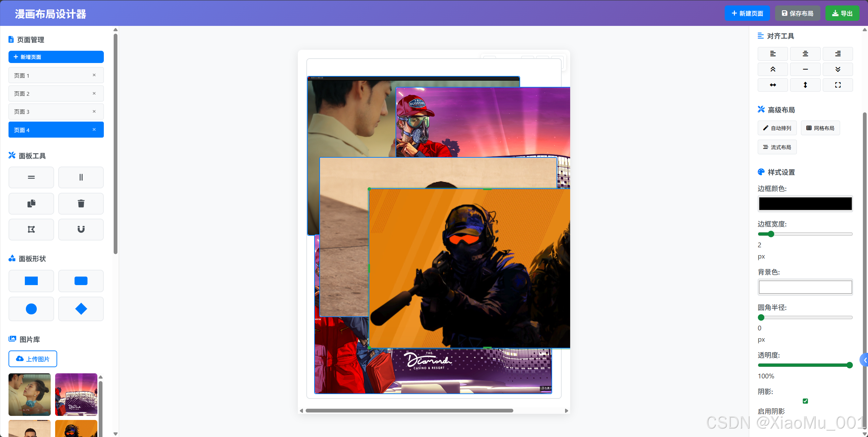Click the align middle dash icon
868x437 pixels.
tap(805, 69)
